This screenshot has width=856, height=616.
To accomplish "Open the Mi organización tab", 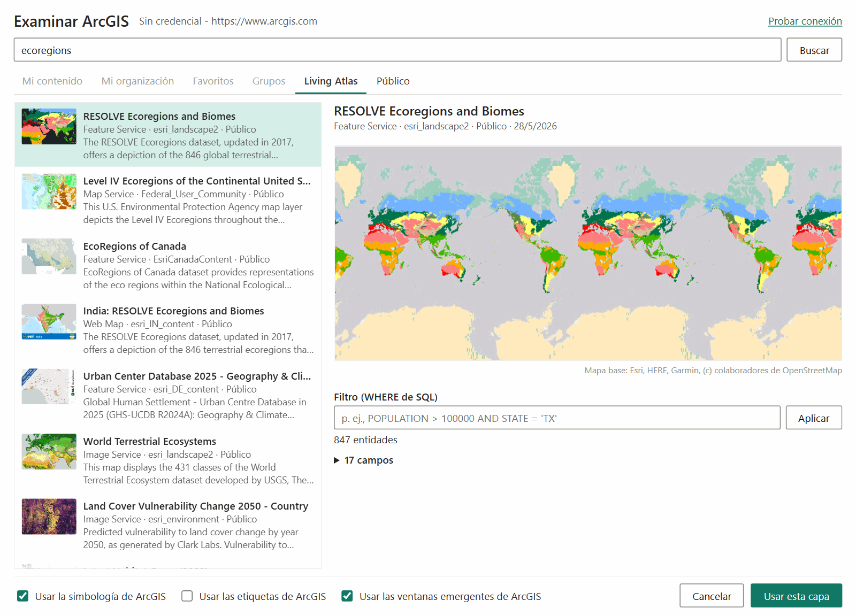I will (x=137, y=81).
